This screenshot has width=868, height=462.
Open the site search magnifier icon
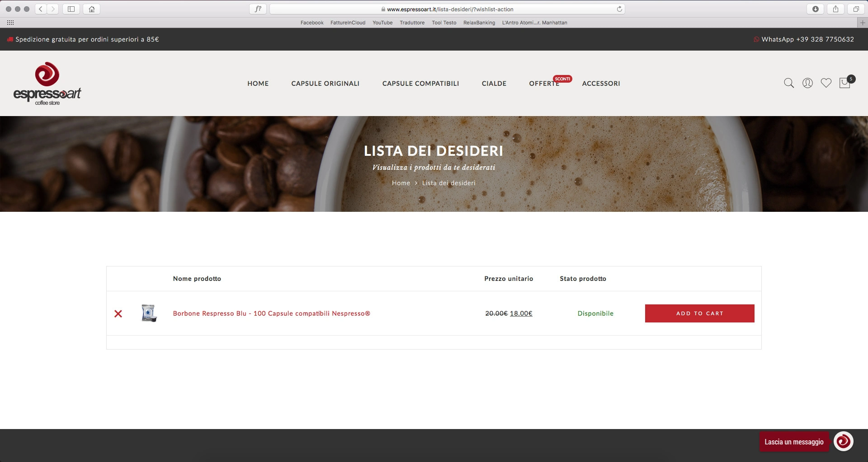point(789,83)
